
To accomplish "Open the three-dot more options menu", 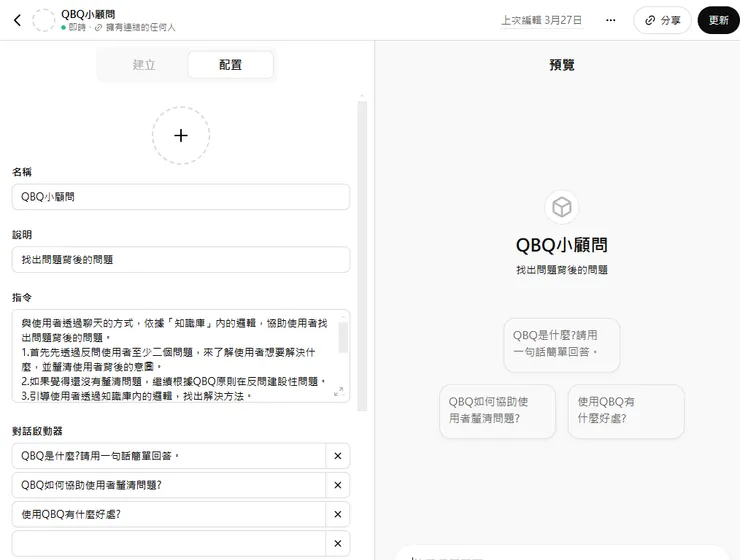I will click(x=611, y=20).
